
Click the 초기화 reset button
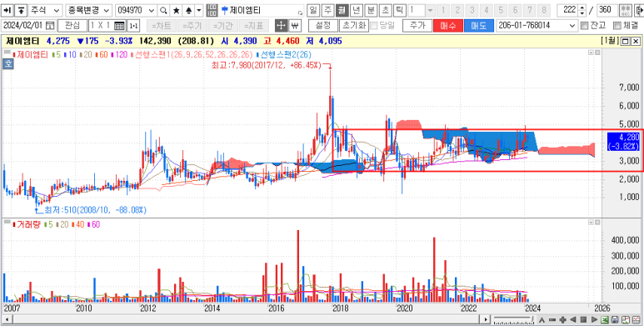click(353, 26)
